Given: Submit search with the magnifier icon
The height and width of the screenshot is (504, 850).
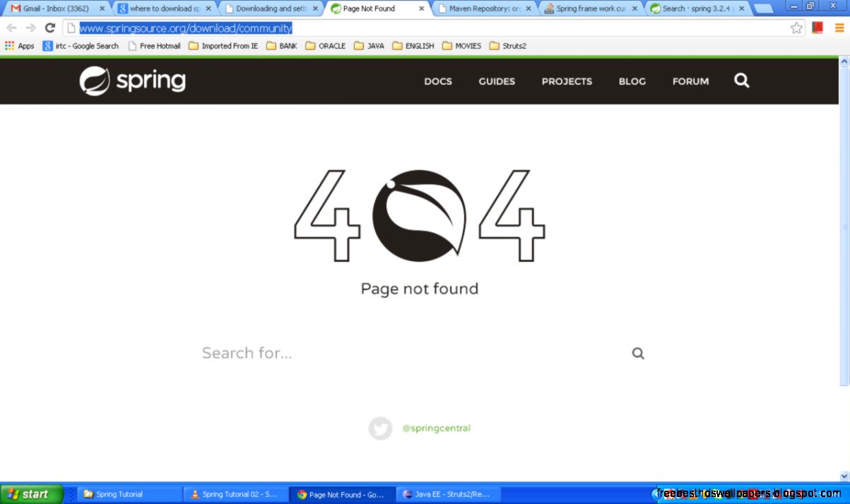Looking at the screenshot, I should coord(638,354).
